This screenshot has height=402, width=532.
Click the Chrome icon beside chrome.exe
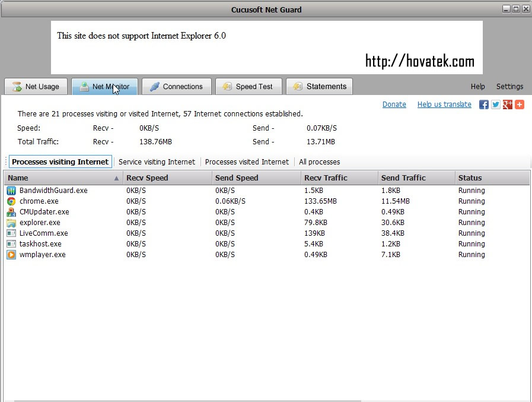(x=11, y=201)
